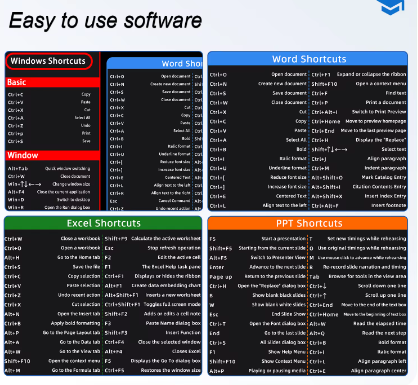Viewport: 418px width, 385px height.
Task: Open the red Basic section header
Action: pyautogui.click(x=53, y=82)
